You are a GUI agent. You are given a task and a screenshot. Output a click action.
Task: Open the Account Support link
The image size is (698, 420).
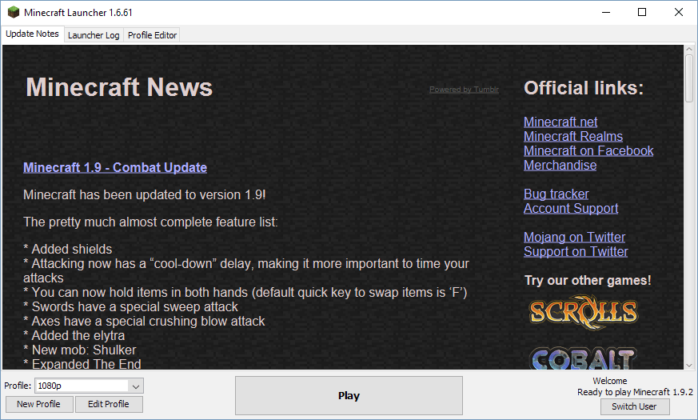pos(571,208)
